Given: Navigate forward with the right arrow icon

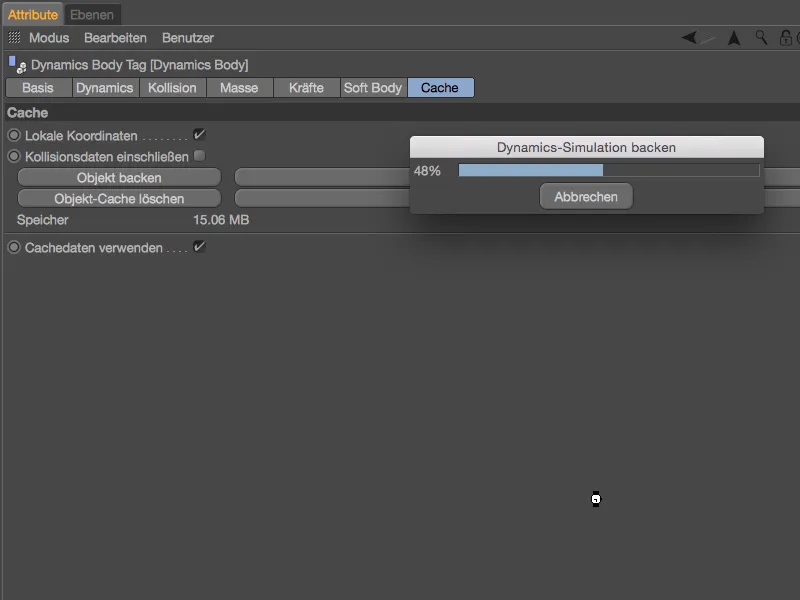Looking at the screenshot, I should [707, 38].
